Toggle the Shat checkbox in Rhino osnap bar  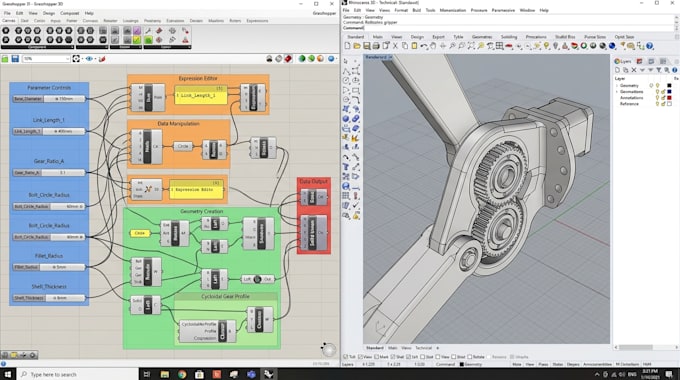point(392,357)
